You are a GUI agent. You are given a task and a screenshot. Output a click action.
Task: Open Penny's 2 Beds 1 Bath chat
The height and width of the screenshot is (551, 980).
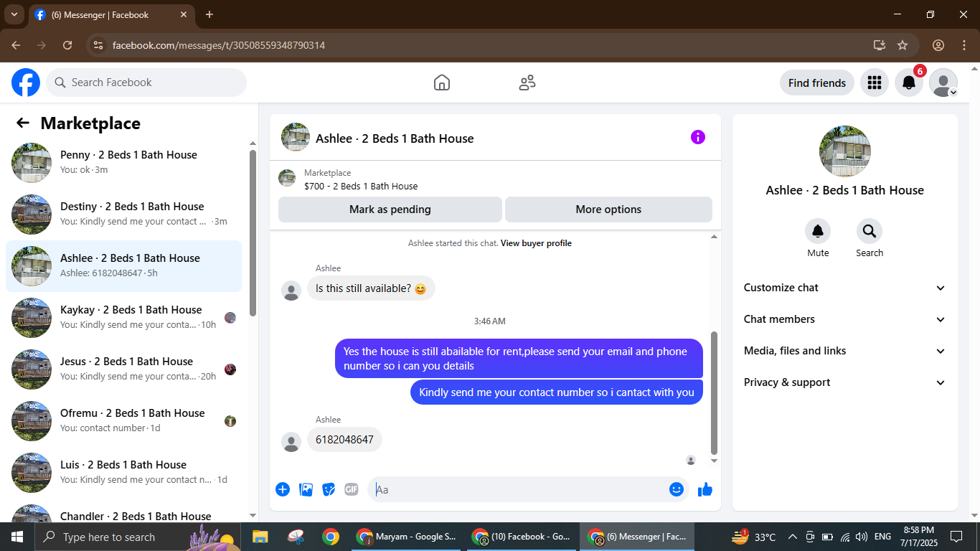pos(124,161)
